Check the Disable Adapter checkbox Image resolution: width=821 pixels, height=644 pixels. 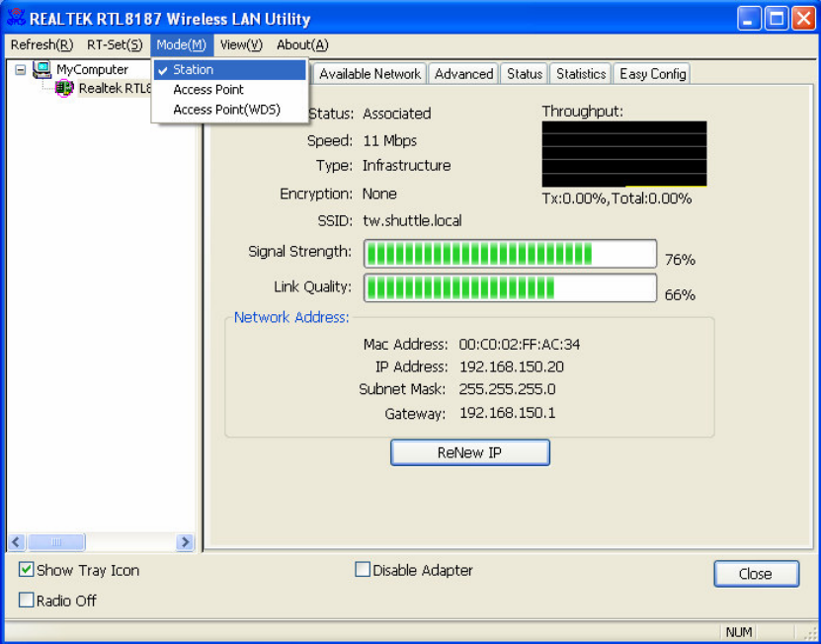pyautogui.click(x=363, y=569)
